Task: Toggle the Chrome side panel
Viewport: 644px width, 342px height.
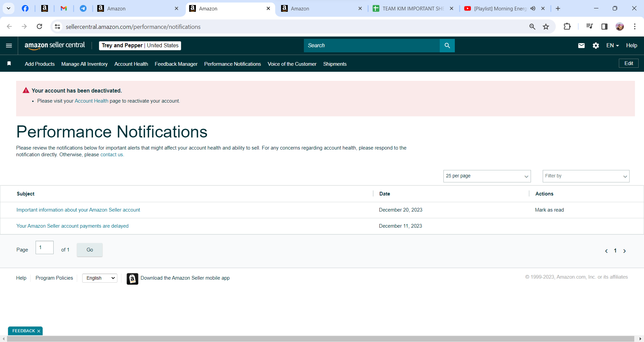Action: coord(604,26)
